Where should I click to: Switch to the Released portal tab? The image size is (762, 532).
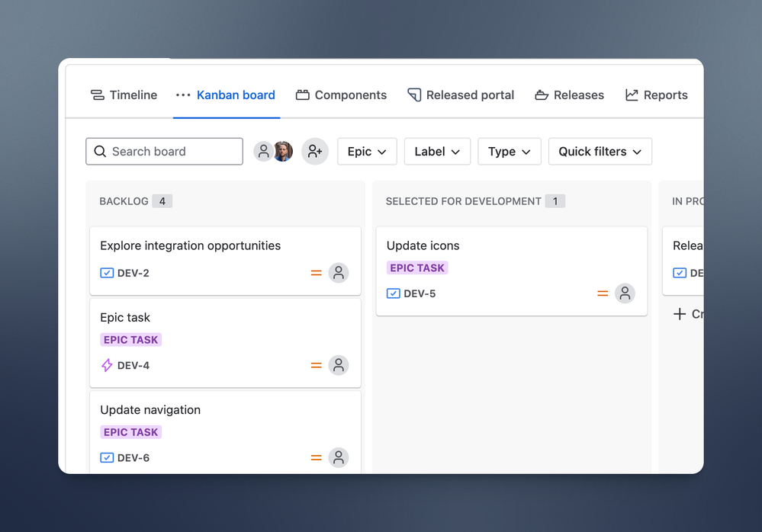click(461, 95)
